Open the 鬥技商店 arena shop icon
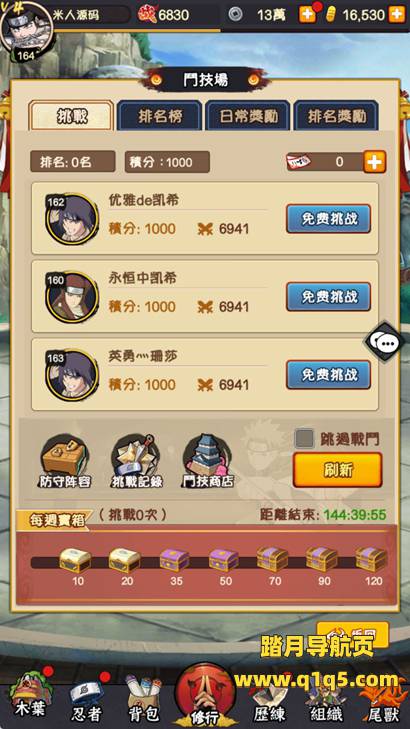The width and height of the screenshot is (410, 729). (208, 461)
